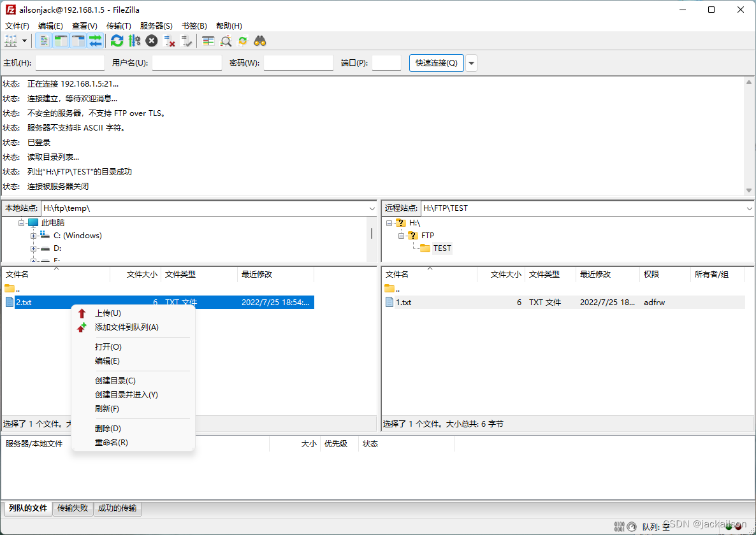Click the message log scrollbar down arrow
756x535 pixels.
coord(749,190)
